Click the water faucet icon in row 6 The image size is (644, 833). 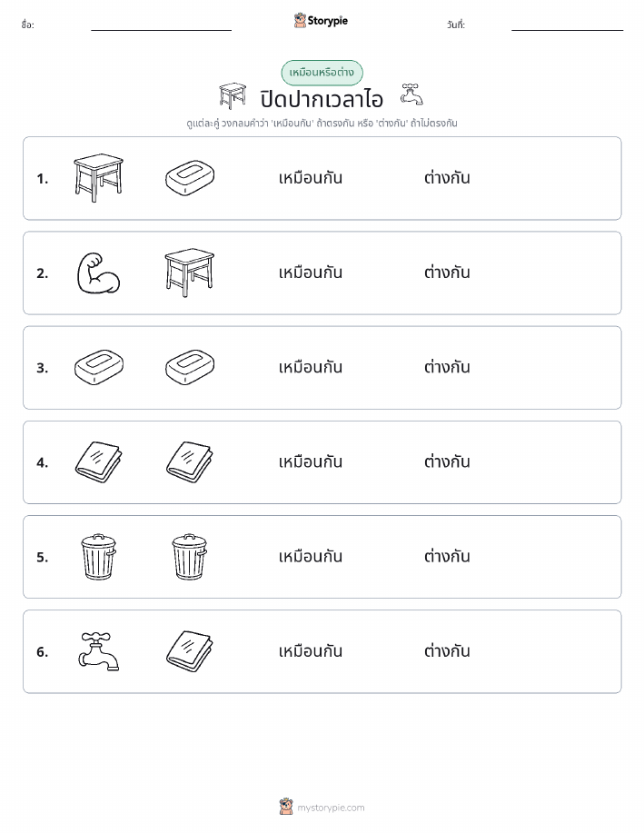[x=98, y=651]
